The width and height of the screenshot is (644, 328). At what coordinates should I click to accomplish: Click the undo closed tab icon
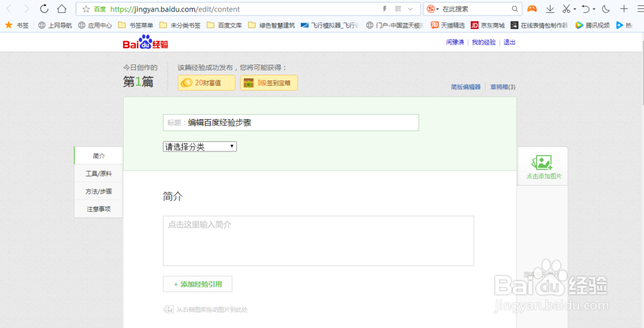coord(585,8)
